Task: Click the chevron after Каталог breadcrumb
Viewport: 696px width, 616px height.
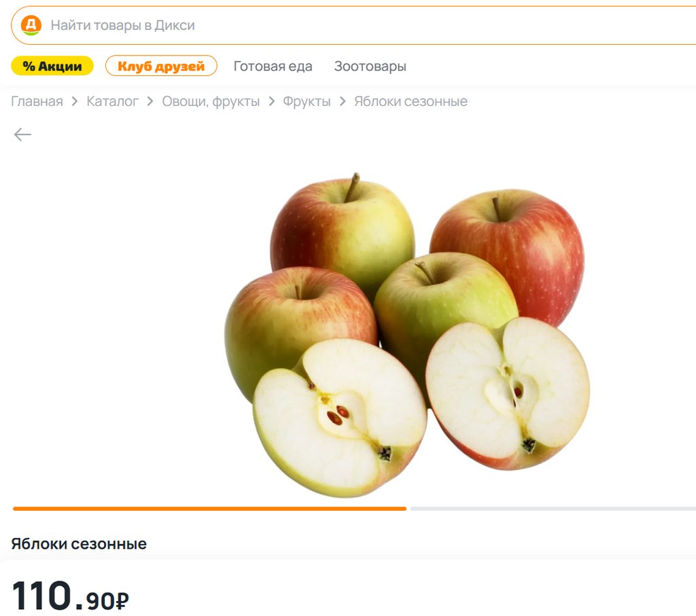Action: (x=150, y=102)
